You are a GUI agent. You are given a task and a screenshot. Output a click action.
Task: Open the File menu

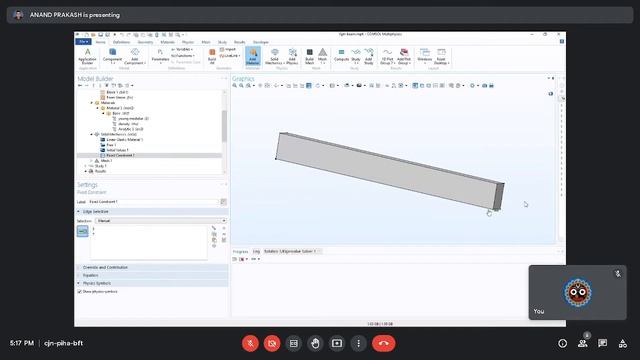[x=83, y=42]
